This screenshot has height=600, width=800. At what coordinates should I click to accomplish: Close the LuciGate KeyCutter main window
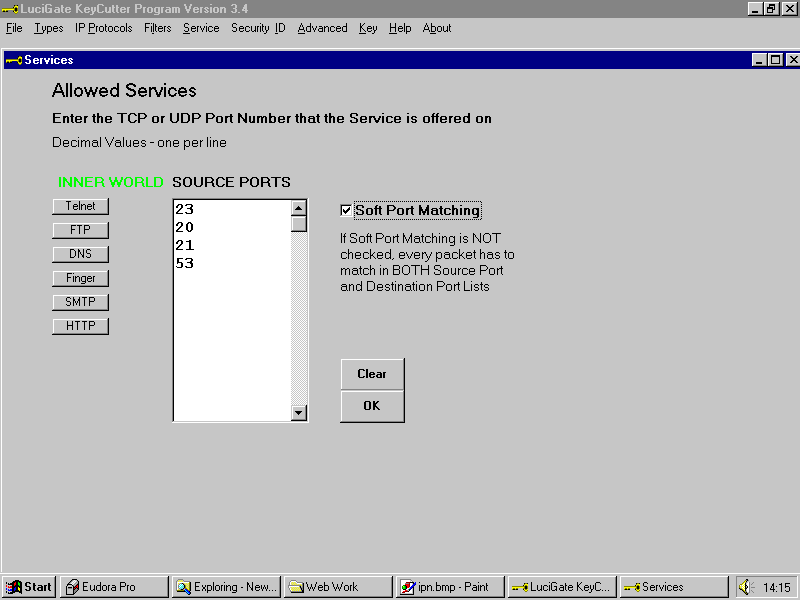789,9
